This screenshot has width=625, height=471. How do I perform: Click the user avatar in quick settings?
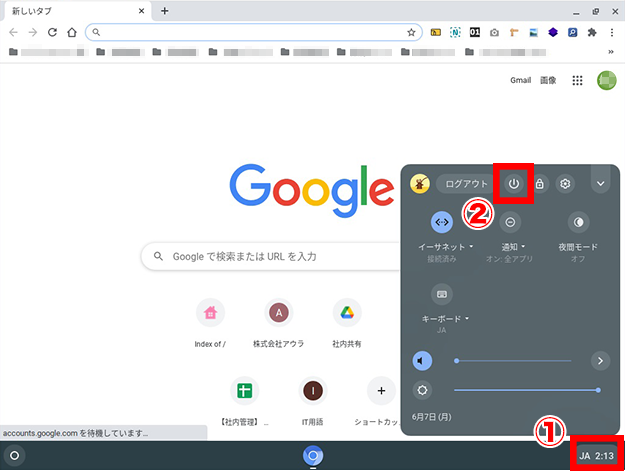click(420, 184)
